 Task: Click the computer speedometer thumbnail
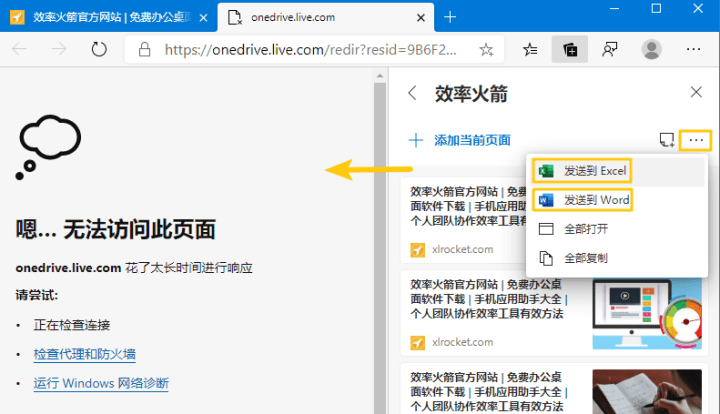pos(647,313)
